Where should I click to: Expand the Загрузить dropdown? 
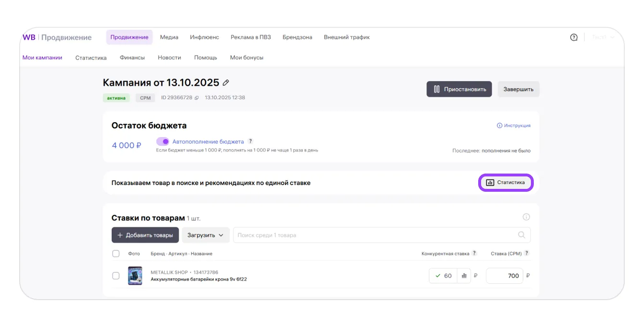coord(206,235)
